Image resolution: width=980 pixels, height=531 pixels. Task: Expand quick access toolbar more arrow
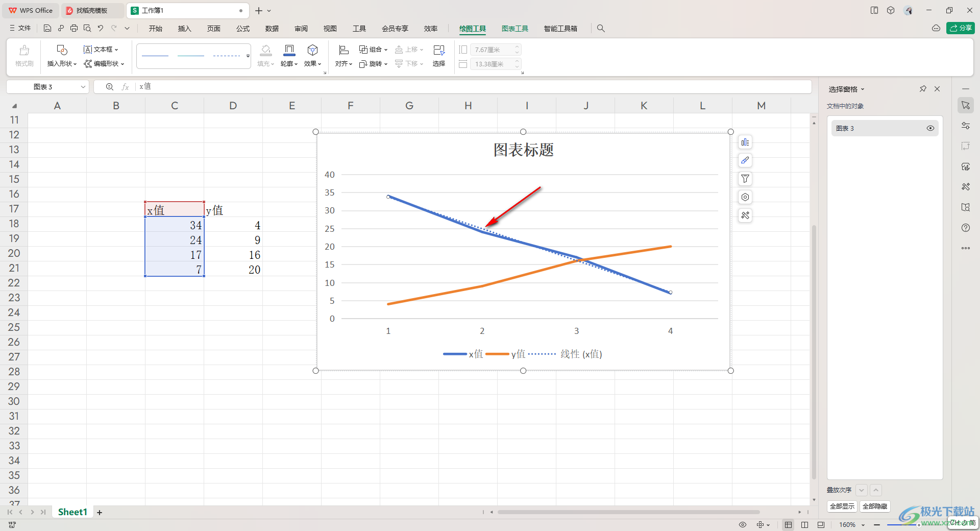click(127, 29)
